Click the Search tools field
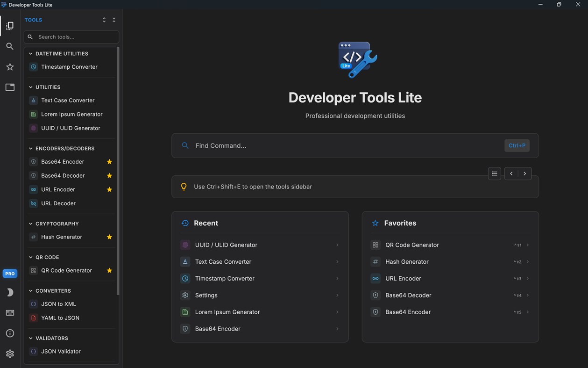Viewport: 588px width, 368px height. (71, 37)
